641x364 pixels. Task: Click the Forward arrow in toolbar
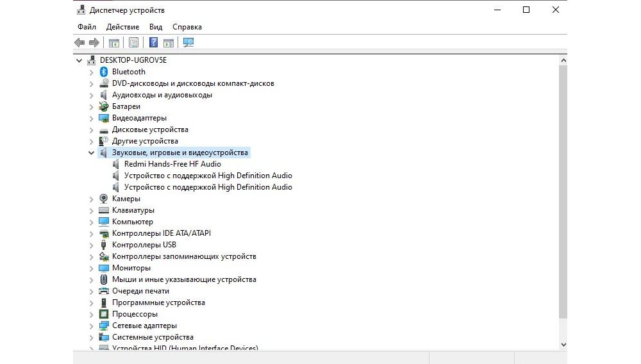(x=94, y=43)
